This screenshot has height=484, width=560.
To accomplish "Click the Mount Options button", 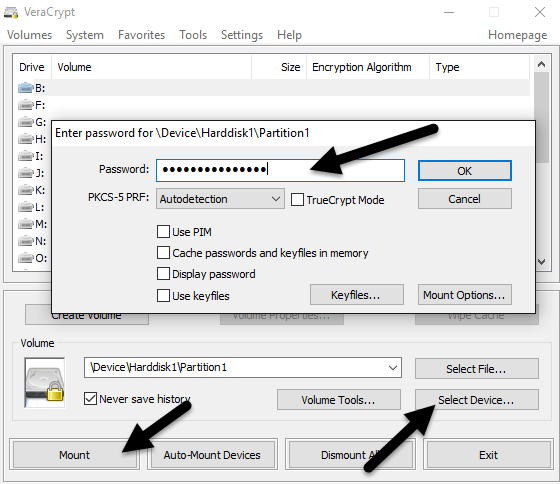I will tap(464, 295).
